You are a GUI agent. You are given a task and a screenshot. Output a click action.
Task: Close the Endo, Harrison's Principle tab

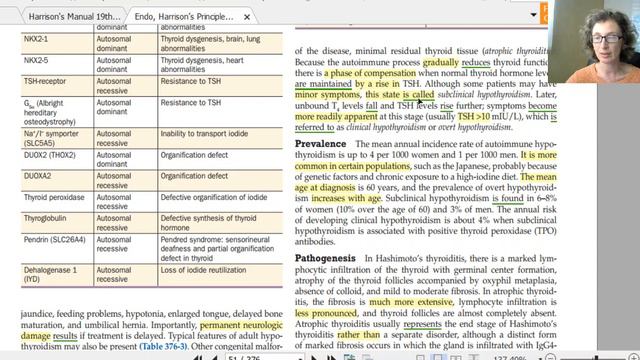tap(247, 17)
